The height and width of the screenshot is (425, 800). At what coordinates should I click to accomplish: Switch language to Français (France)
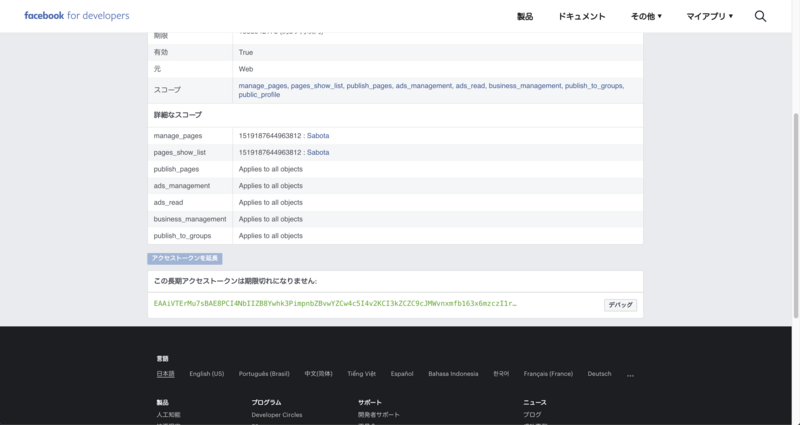click(548, 374)
